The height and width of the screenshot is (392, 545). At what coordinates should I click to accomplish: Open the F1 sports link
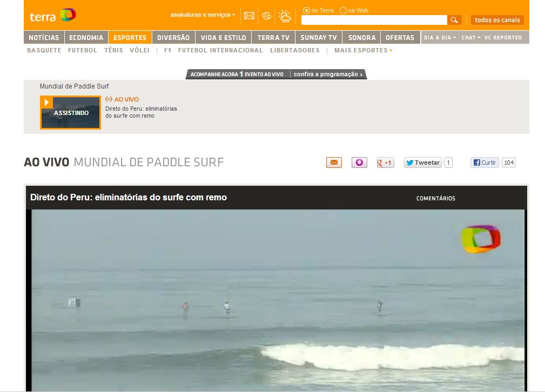(x=167, y=50)
